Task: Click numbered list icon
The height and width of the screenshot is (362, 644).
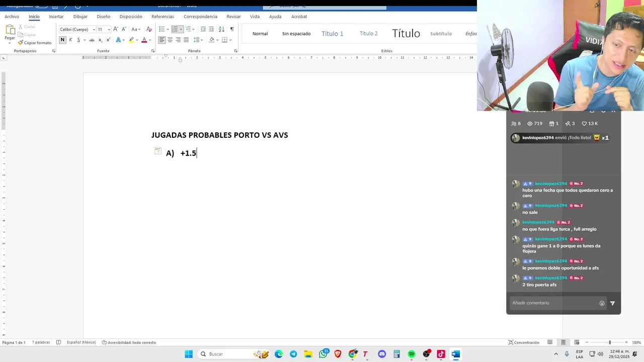Action: tap(175, 29)
